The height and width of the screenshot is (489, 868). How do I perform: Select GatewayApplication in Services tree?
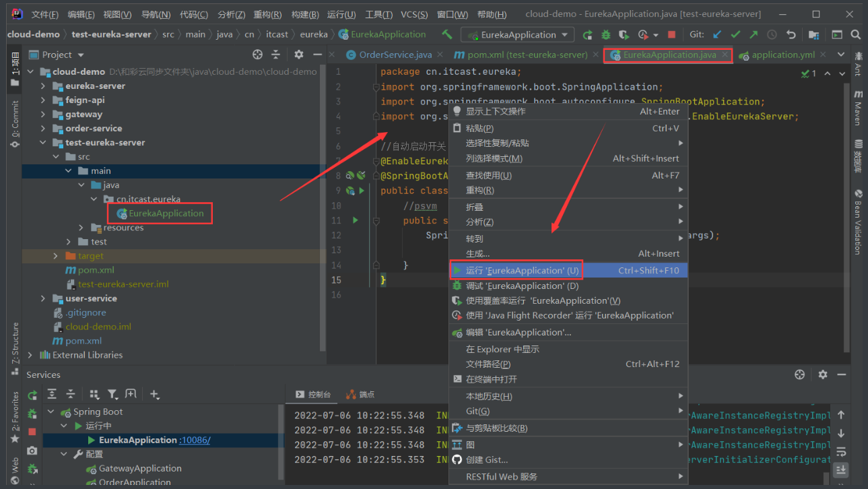[x=133, y=468]
